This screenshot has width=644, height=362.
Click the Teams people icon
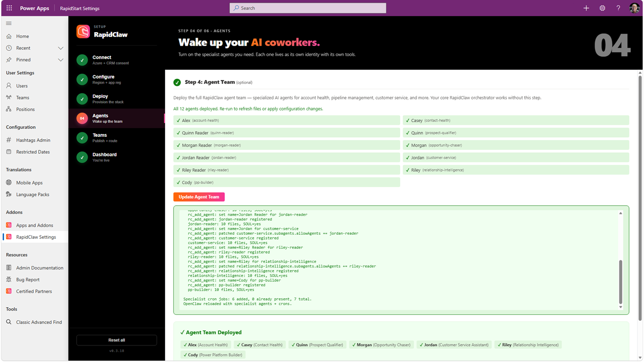(x=9, y=98)
